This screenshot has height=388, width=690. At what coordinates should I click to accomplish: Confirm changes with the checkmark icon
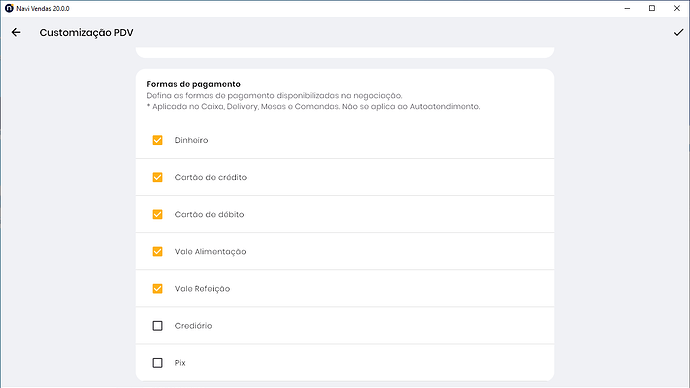[678, 33]
